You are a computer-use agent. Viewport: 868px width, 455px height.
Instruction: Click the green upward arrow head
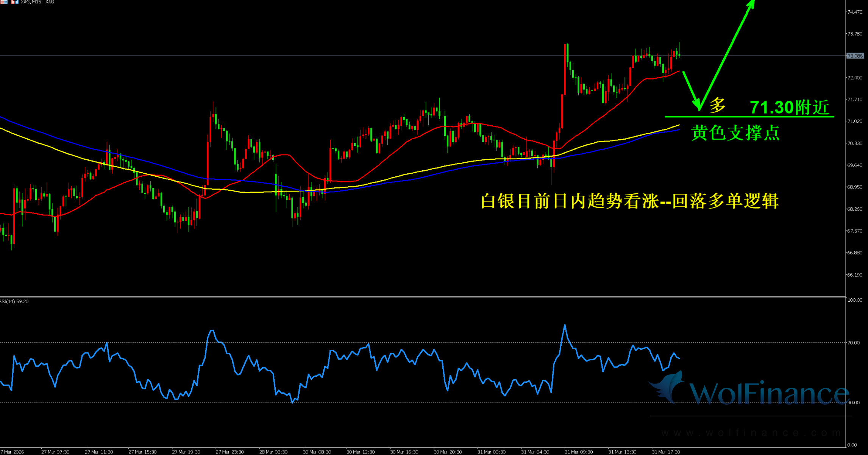click(752, 4)
